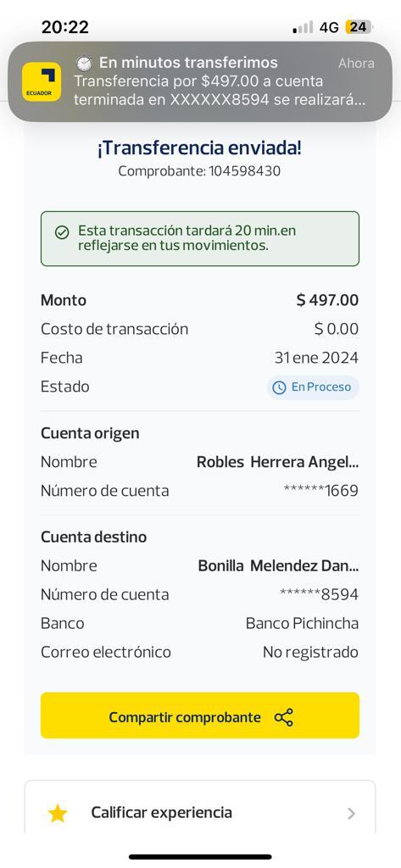The height and width of the screenshot is (868, 401).
Task: Tap the battery indicator showing 24
Action: (x=359, y=27)
